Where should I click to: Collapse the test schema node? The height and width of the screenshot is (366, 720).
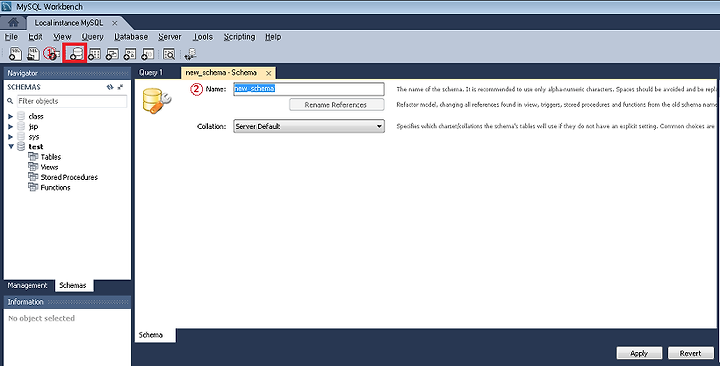[11, 147]
